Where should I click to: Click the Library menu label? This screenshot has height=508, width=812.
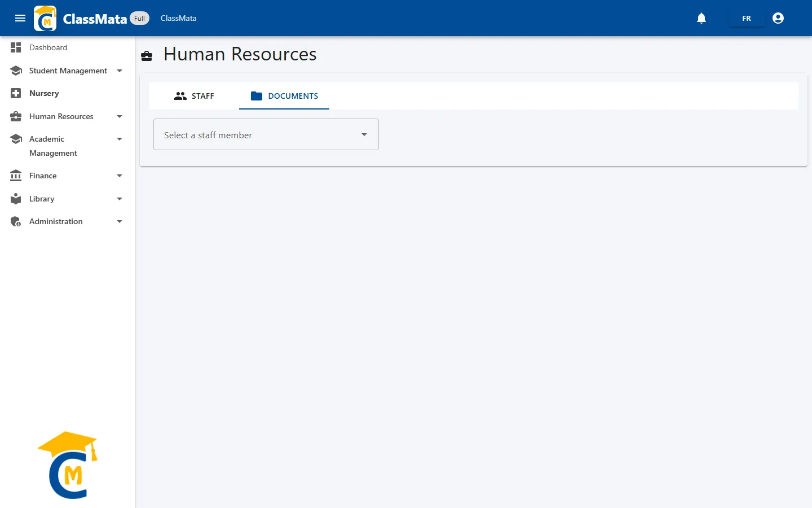coord(42,199)
